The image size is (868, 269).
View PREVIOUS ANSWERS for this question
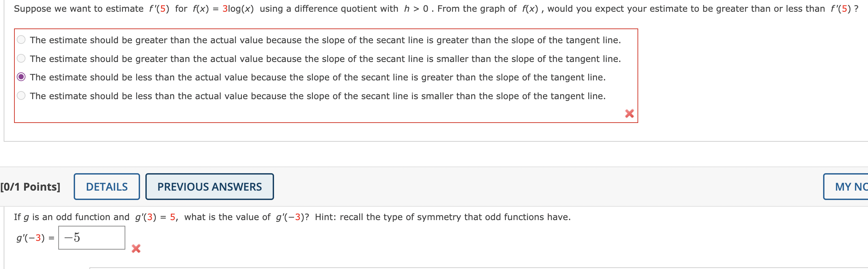(x=209, y=186)
